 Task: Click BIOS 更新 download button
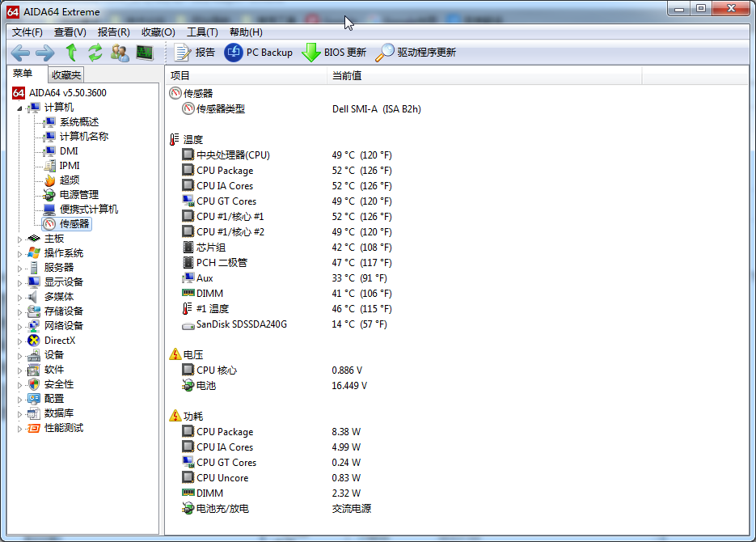point(334,52)
